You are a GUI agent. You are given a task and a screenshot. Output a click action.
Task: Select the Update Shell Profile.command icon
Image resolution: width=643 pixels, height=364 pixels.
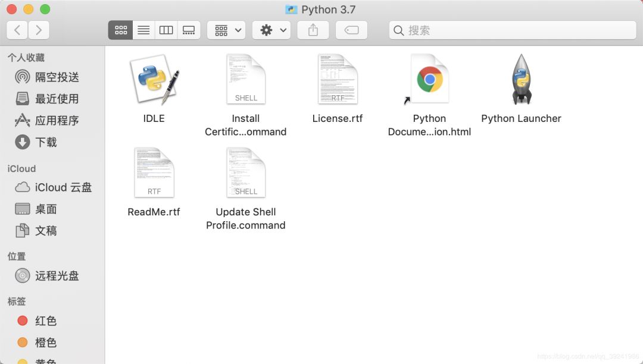(x=246, y=172)
